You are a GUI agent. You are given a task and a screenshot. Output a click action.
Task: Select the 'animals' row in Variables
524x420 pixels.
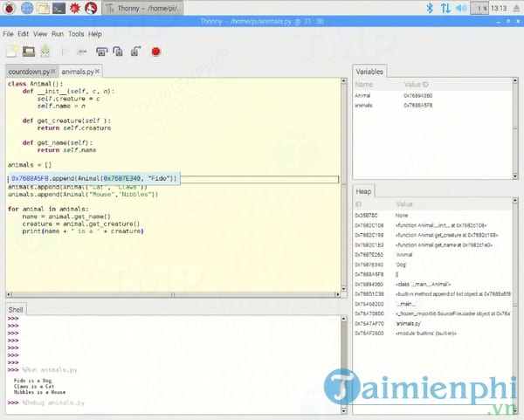pos(367,103)
